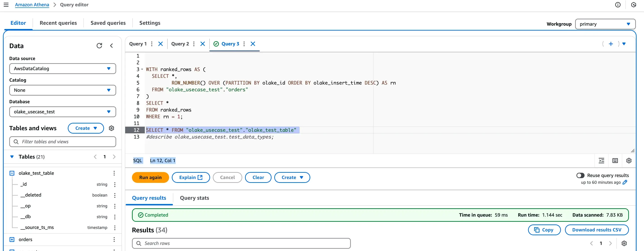
Task: Open the Workgroup primary dropdown
Action: click(605, 24)
